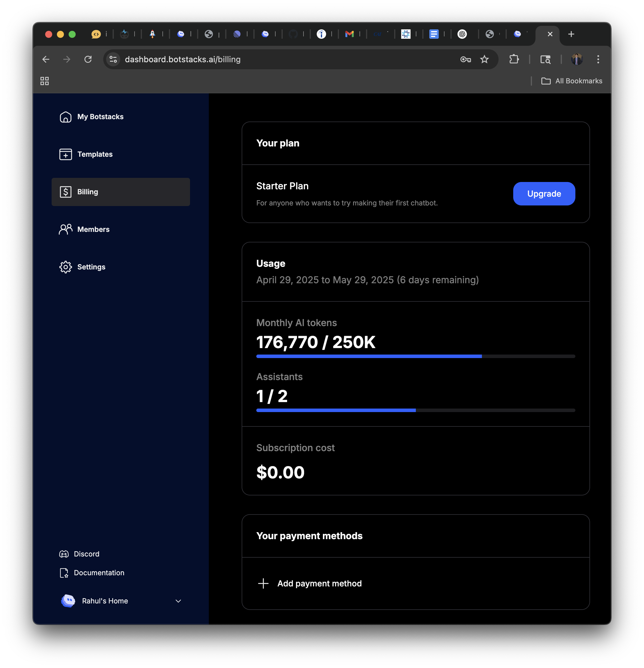Reload the billing page
The height and width of the screenshot is (668, 644).
point(88,59)
